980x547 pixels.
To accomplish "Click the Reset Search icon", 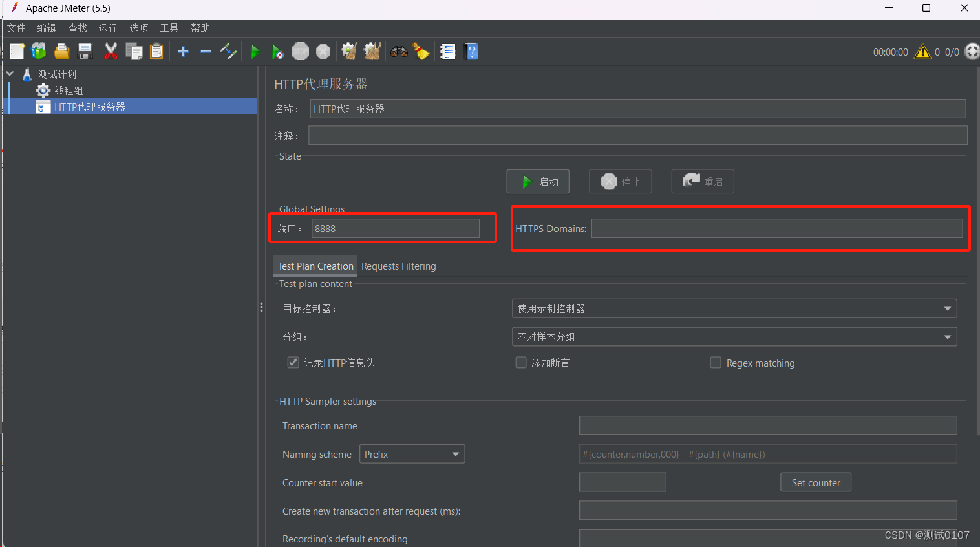I will click(x=421, y=52).
